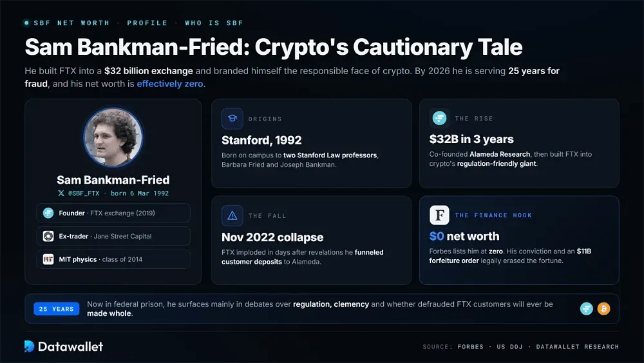
Task: Click the FTX logo in The Rise card
Action: [439, 118]
